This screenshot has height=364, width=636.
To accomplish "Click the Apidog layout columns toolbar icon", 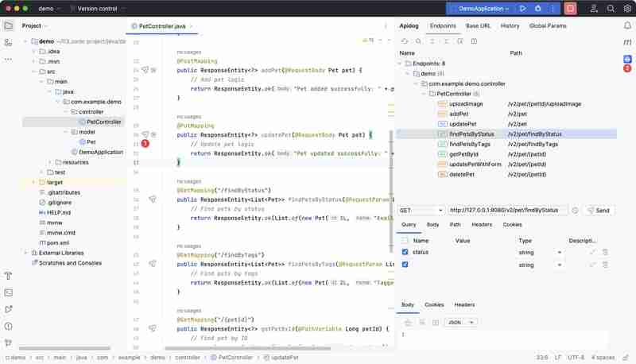I will pos(474,41).
